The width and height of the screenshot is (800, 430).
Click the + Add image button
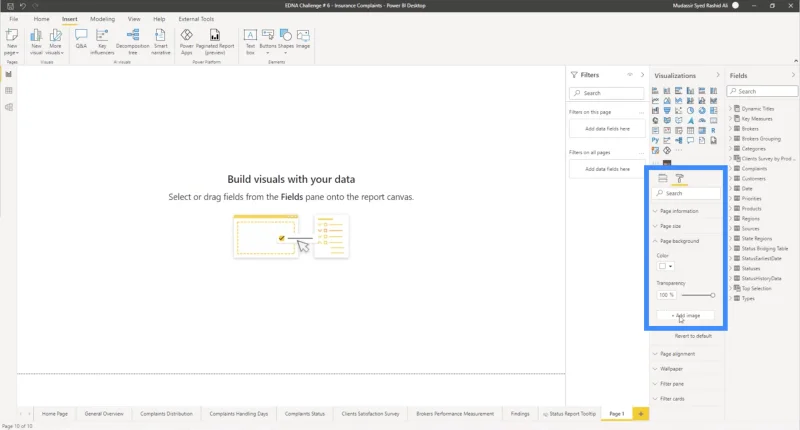coord(685,316)
